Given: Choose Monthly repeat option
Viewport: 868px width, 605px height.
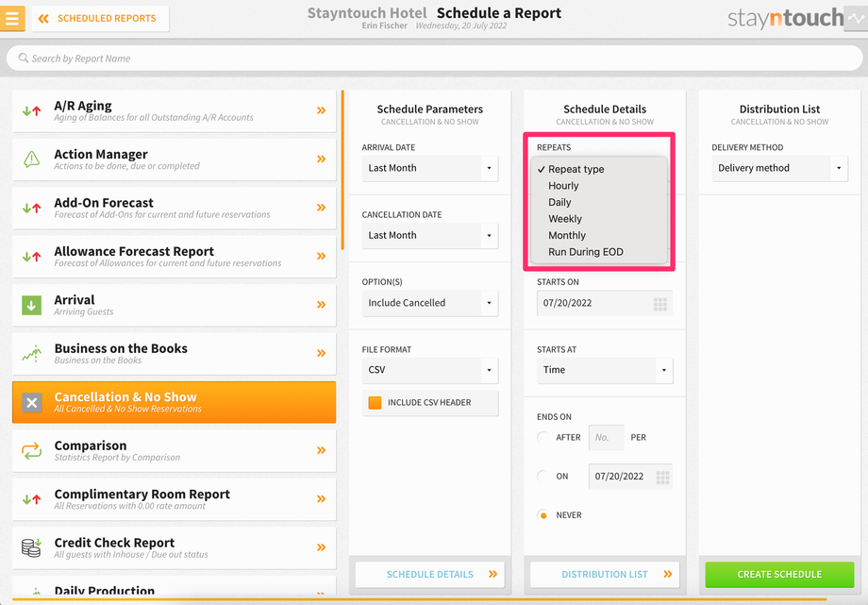Looking at the screenshot, I should (599, 235).
